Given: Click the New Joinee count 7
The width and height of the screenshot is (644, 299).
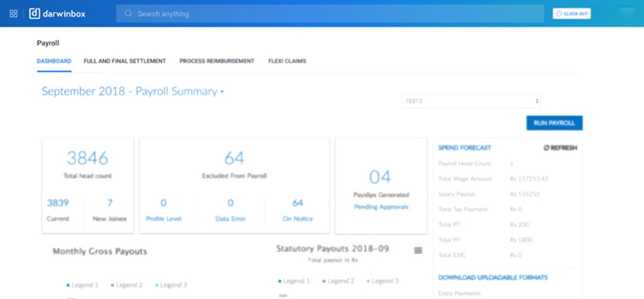Looking at the screenshot, I should pyautogui.click(x=110, y=203).
